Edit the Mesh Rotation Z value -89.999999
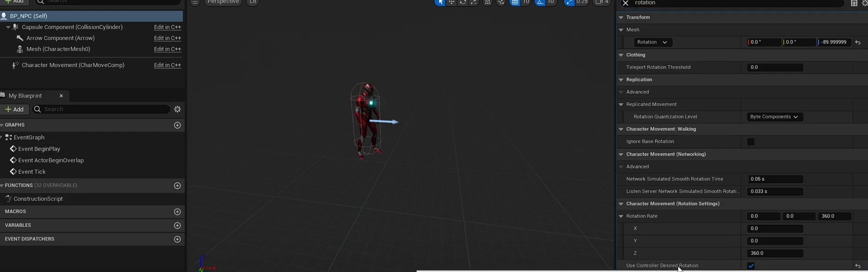 (834, 42)
